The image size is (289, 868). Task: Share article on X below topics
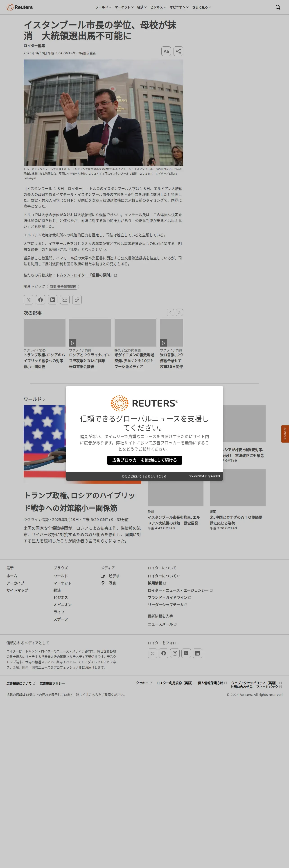[x=28, y=299]
